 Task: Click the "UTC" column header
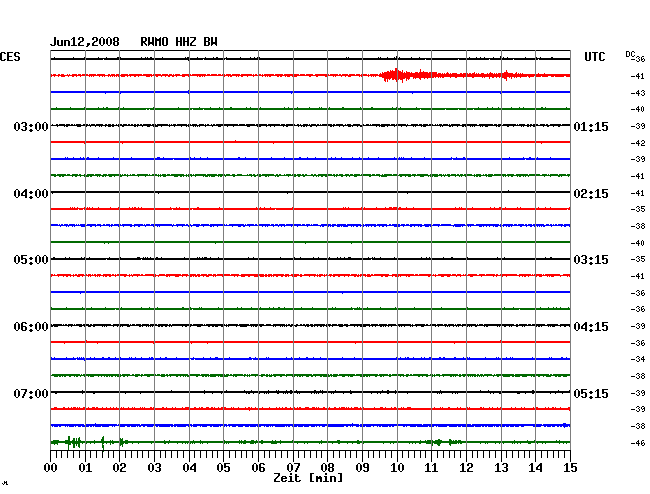[595, 57]
